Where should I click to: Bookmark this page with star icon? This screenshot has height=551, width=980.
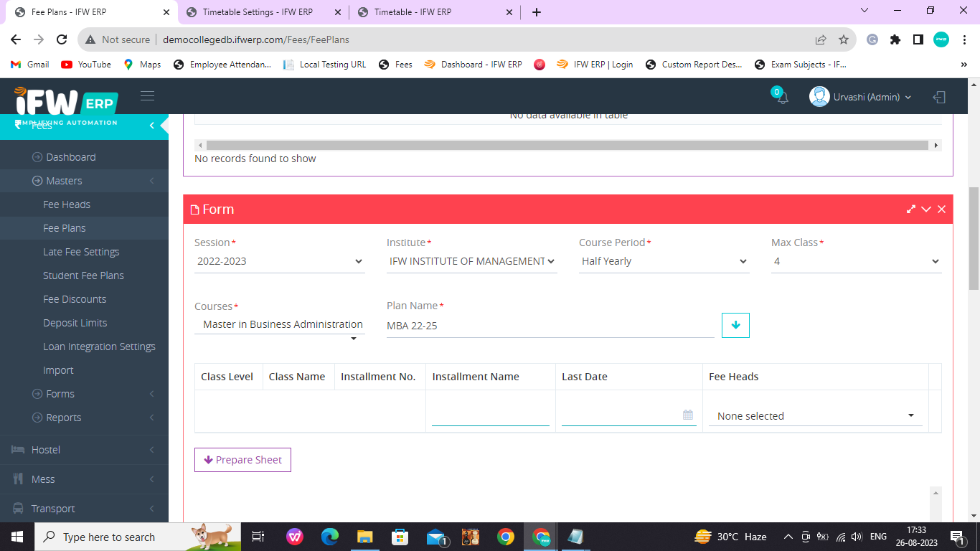click(844, 39)
